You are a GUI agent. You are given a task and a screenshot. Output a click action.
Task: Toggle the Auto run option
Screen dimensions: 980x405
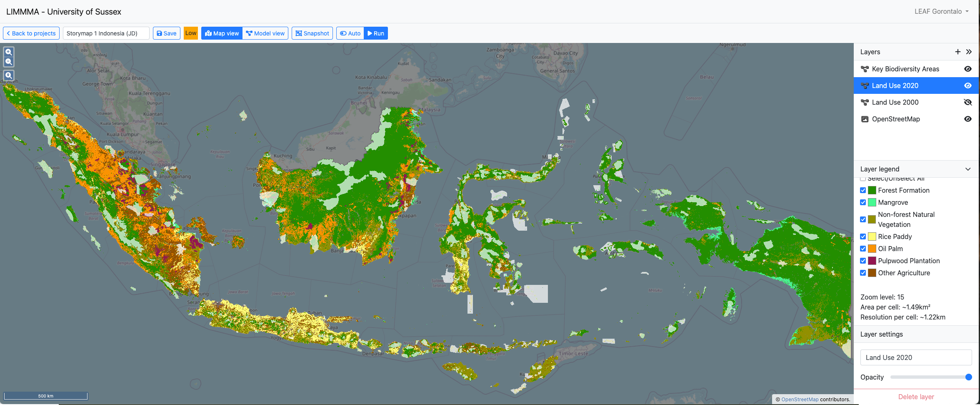click(x=350, y=33)
